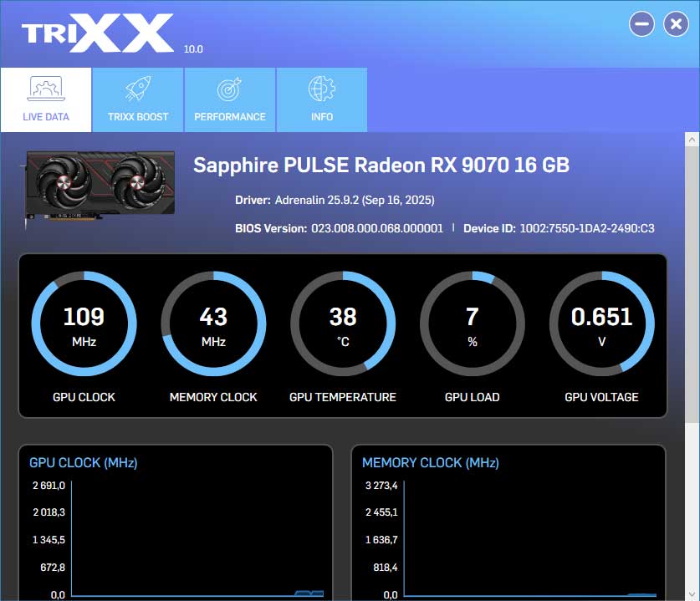Click the Info globe icon
700x601 pixels.
[321, 89]
